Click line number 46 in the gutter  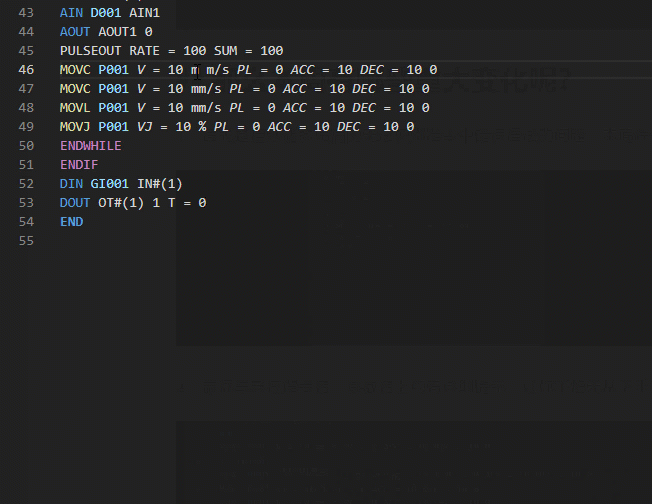(26, 70)
